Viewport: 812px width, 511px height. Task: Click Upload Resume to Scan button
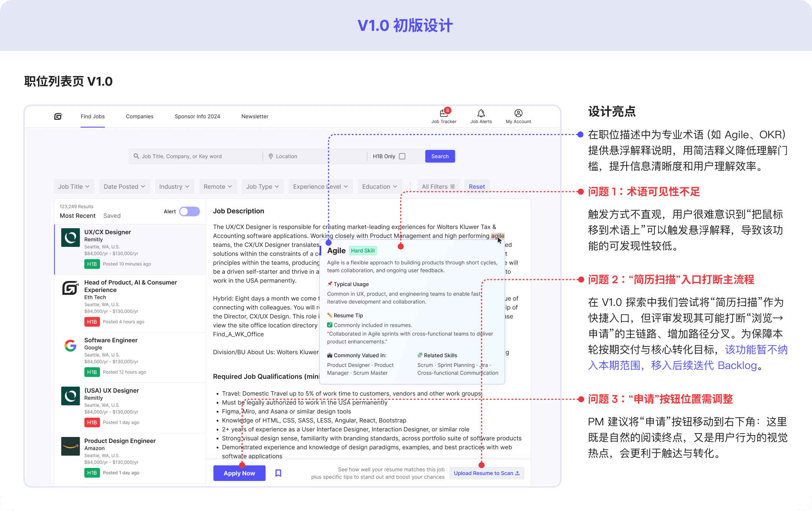(486, 473)
